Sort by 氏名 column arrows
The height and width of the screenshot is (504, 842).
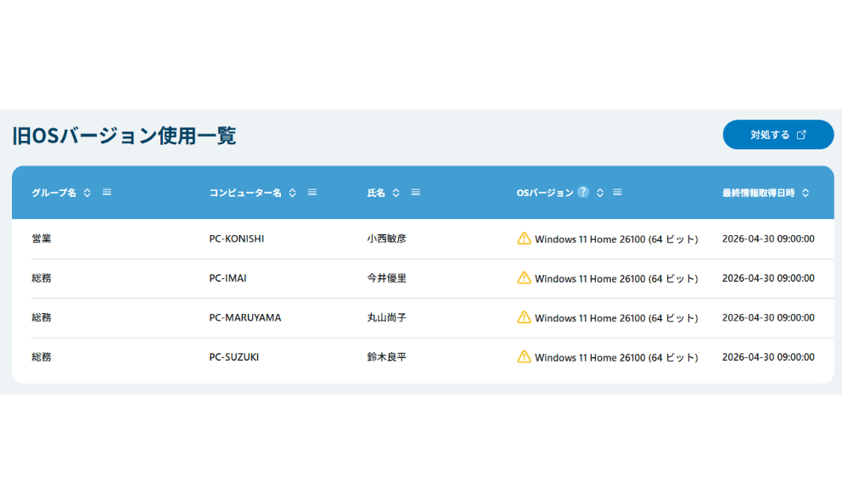click(x=396, y=193)
